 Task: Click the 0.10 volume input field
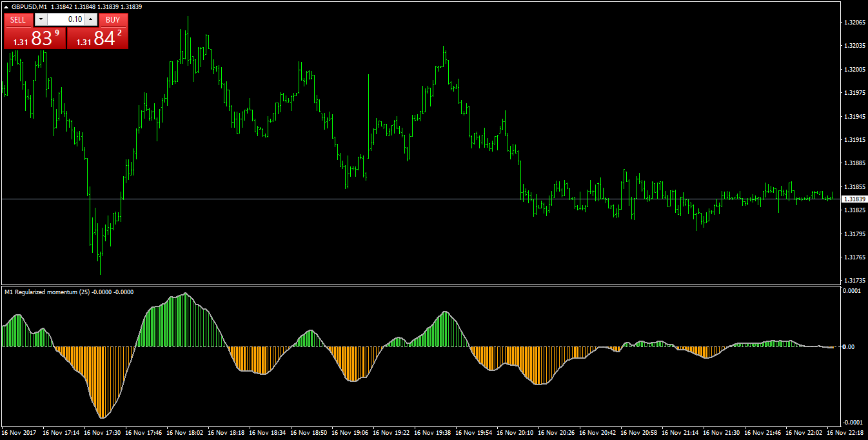pyautogui.click(x=66, y=20)
